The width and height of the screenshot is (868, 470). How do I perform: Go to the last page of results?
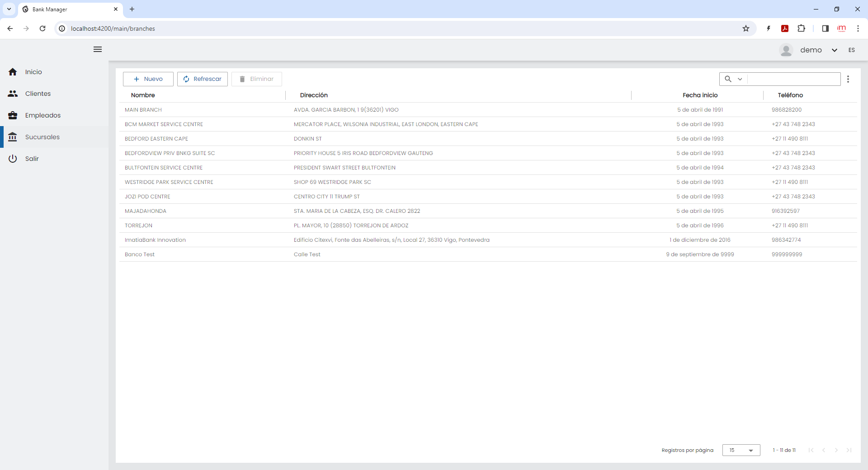click(x=849, y=450)
